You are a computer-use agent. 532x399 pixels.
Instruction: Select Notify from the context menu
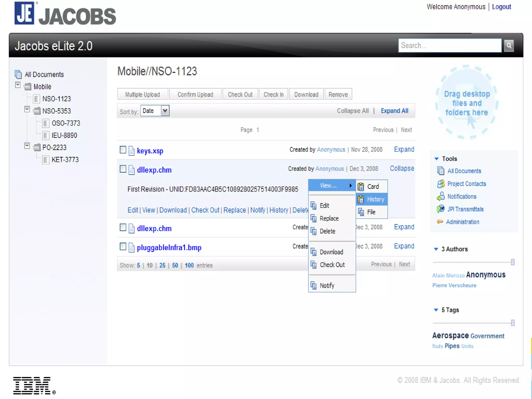click(x=332, y=285)
